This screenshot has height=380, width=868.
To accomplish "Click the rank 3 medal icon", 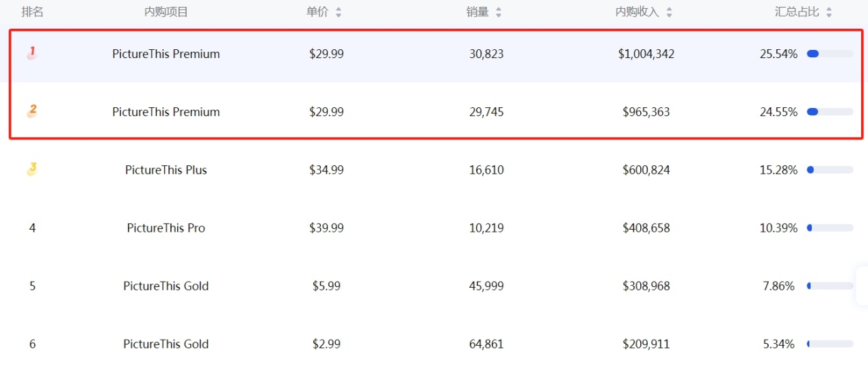I will [31, 169].
